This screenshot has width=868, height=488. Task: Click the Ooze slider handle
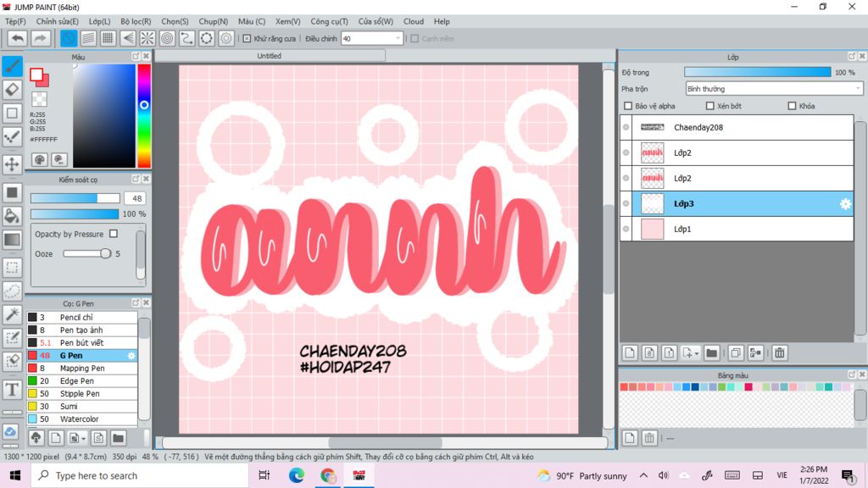click(x=105, y=253)
